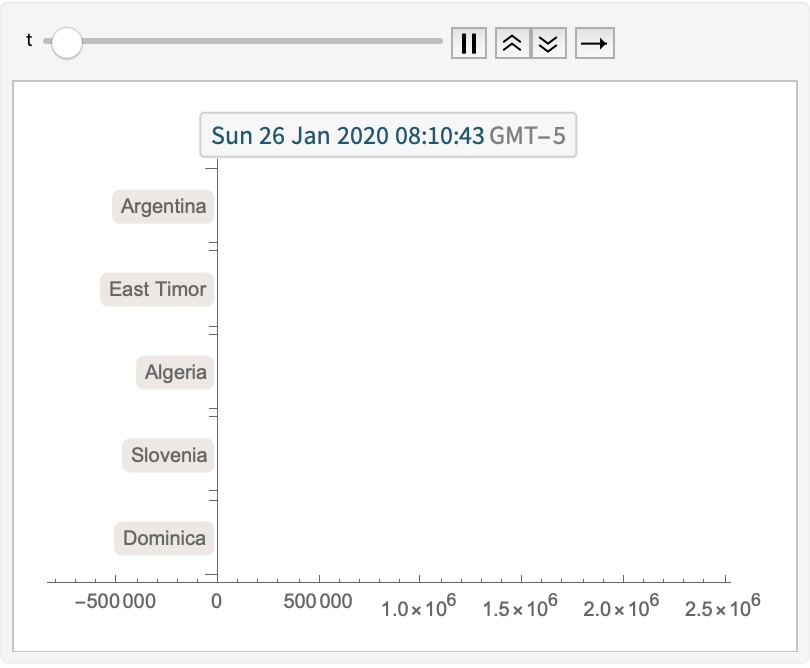The width and height of the screenshot is (810, 668).
Task: Select the Dominica bar label
Action: pos(164,538)
